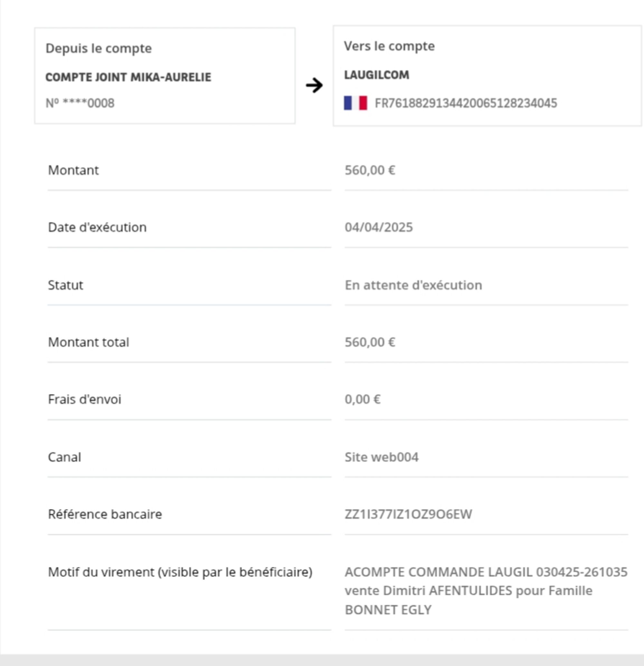The image size is (644, 666).
Task: Click COMPTE JOINT MIKA-AURELIE account name
Action: 128,78
